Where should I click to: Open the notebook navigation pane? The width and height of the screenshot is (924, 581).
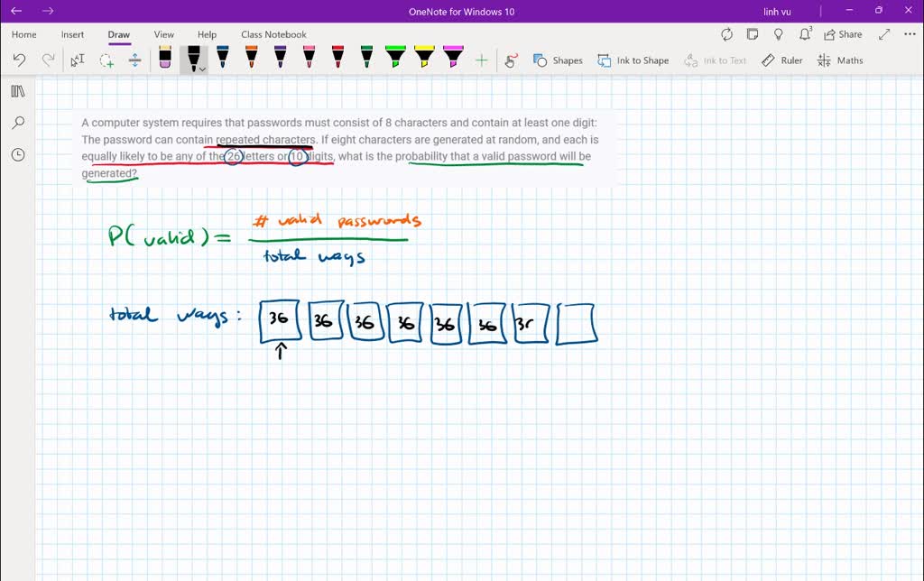[x=17, y=91]
